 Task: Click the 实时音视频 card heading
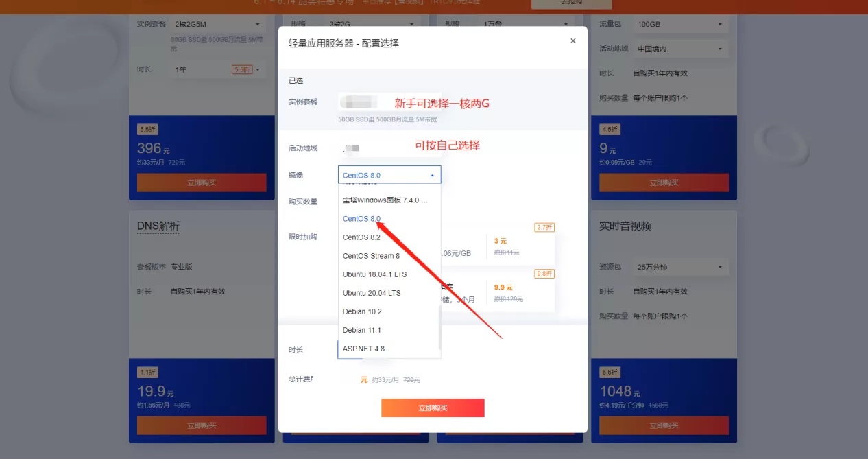[x=625, y=226]
